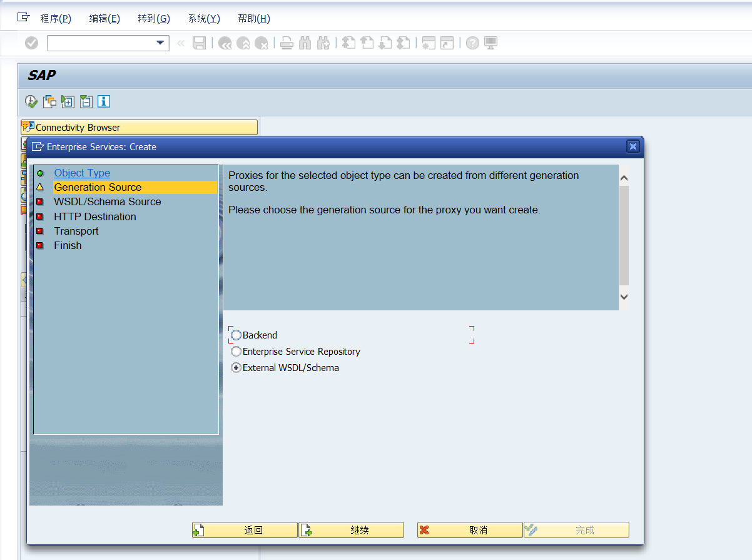Close the Enterprise Services: Create dialog
This screenshot has width=752, height=560.
633,146
